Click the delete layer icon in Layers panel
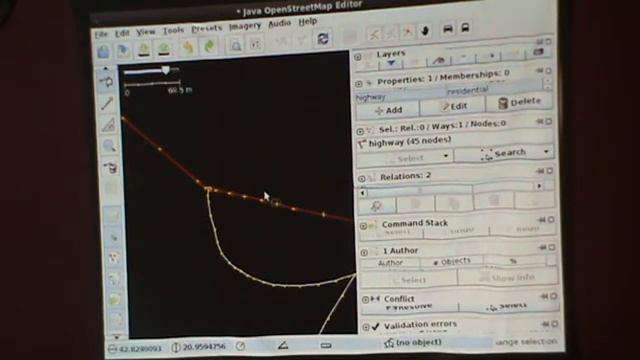 pos(538,52)
